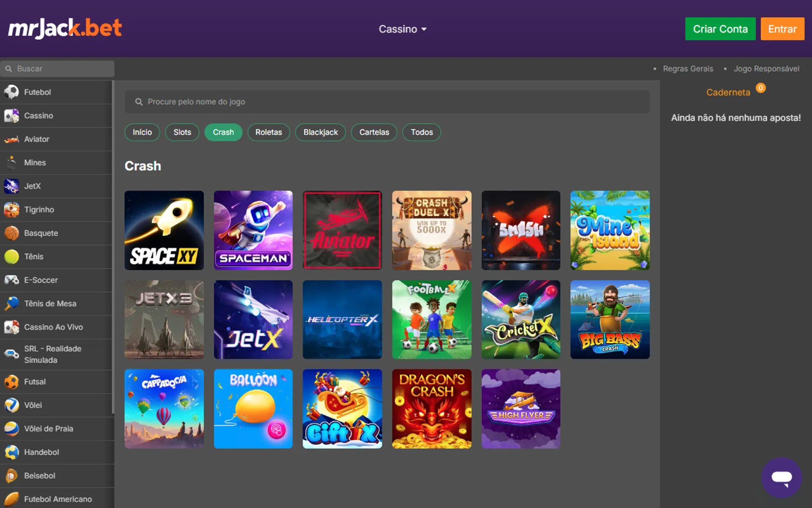Open the High Flyer game thumbnail

(x=521, y=409)
